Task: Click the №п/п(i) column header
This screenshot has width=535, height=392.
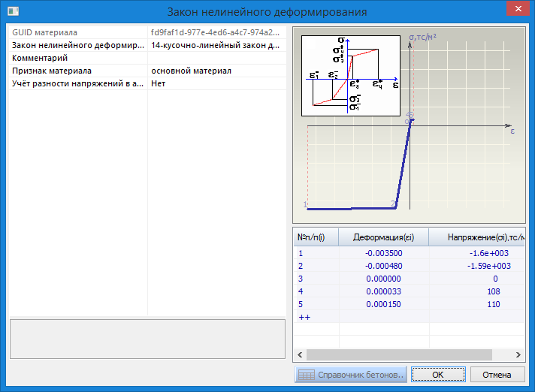Action: tap(316, 237)
